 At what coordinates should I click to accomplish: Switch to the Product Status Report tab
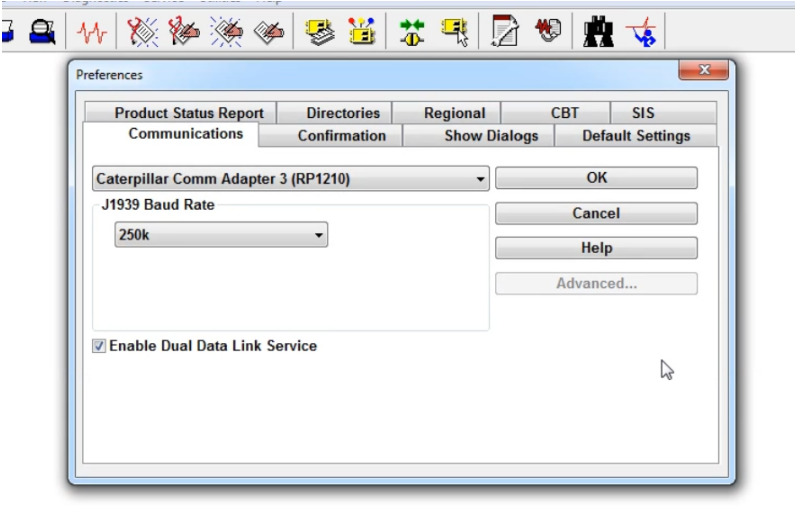click(189, 113)
